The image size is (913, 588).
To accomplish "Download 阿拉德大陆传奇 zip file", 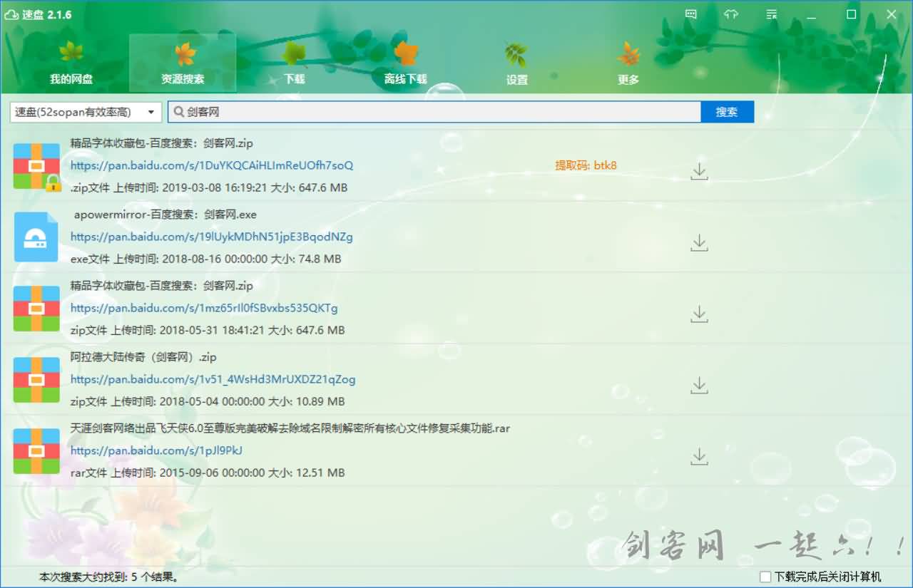I will coord(699,386).
